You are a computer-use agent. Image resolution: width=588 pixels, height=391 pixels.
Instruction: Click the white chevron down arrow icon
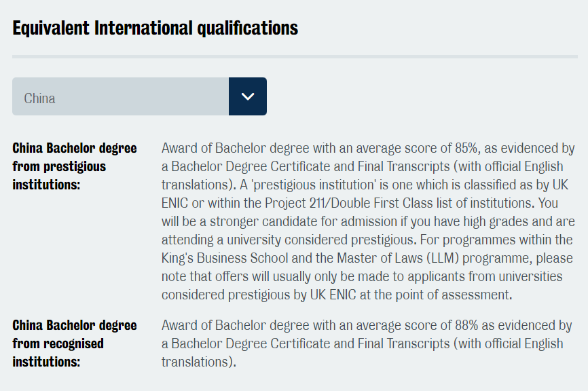(248, 96)
